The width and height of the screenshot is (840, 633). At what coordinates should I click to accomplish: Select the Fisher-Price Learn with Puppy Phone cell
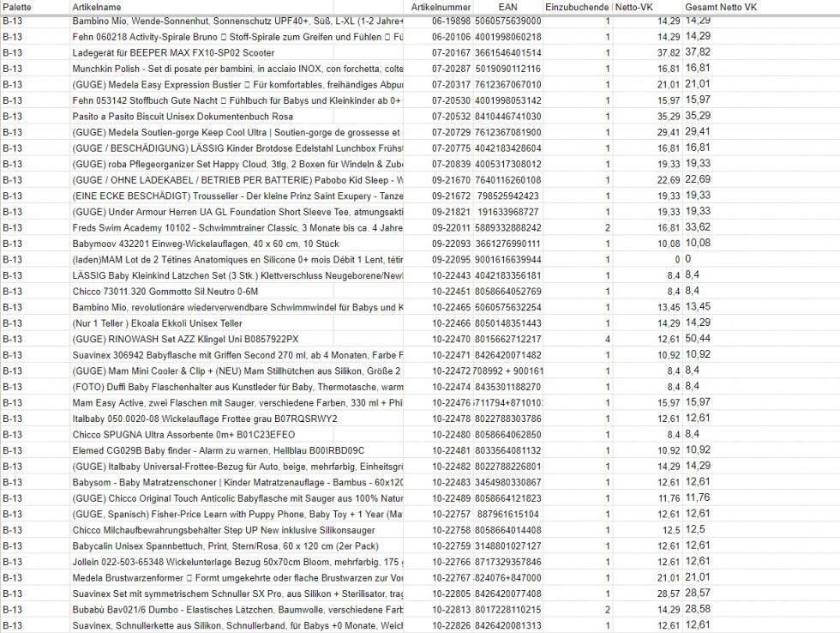(x=238, y=514)
